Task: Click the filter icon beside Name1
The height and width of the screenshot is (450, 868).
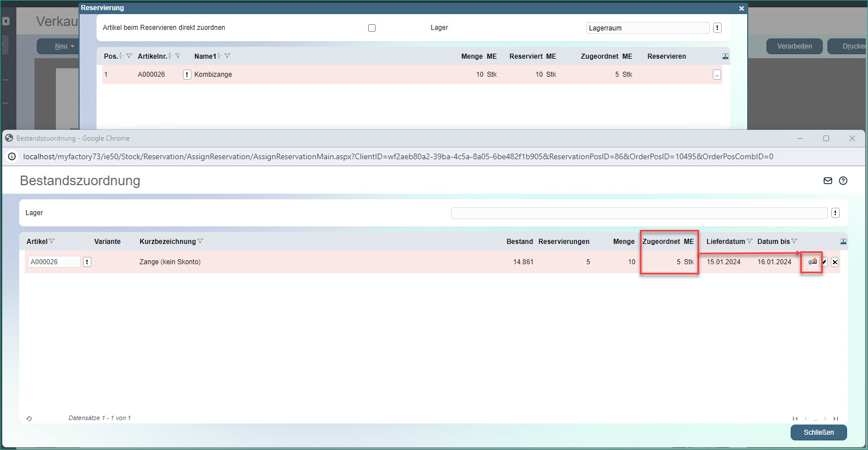Action: pyautogui.click(x=227, y=56)
